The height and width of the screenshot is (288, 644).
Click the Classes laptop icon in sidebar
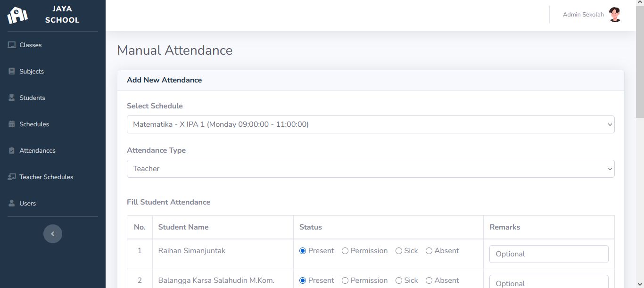12,45
